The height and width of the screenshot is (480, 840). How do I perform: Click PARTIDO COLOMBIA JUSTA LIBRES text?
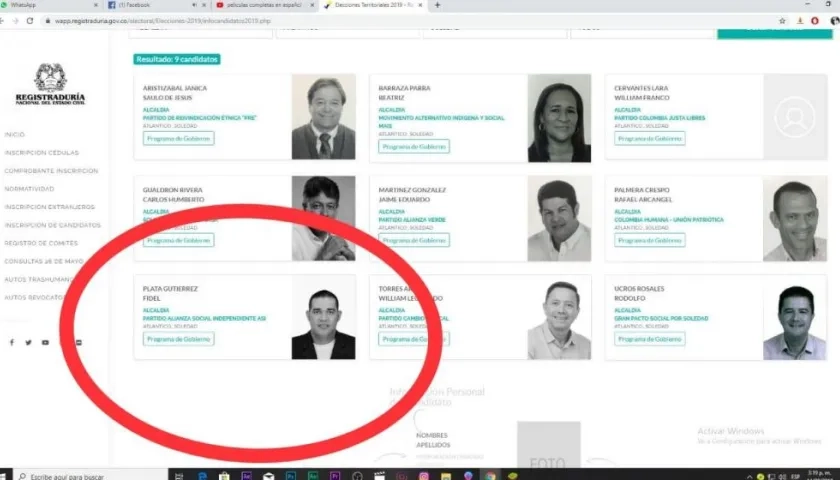coord(659,118)
